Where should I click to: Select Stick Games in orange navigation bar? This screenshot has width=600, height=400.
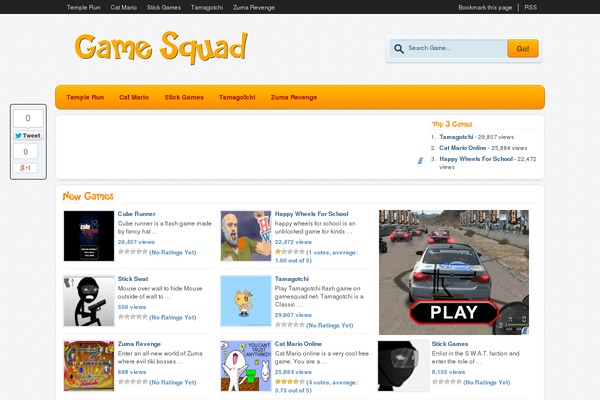tap(184, 97)
